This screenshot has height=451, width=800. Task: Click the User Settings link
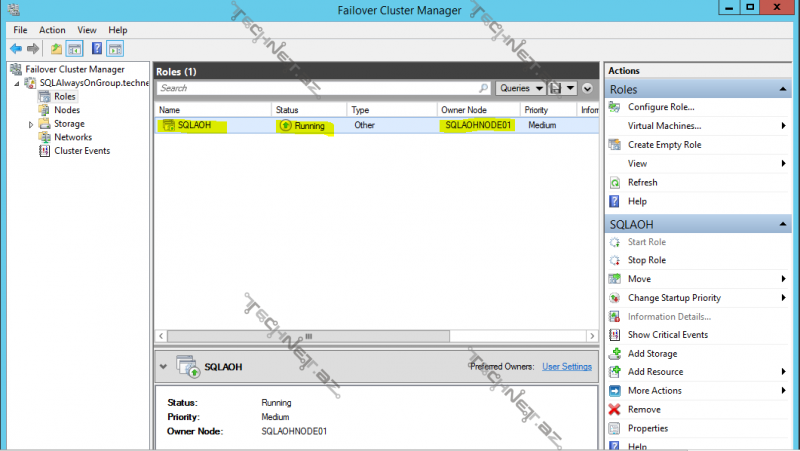[x=566, y=367]
